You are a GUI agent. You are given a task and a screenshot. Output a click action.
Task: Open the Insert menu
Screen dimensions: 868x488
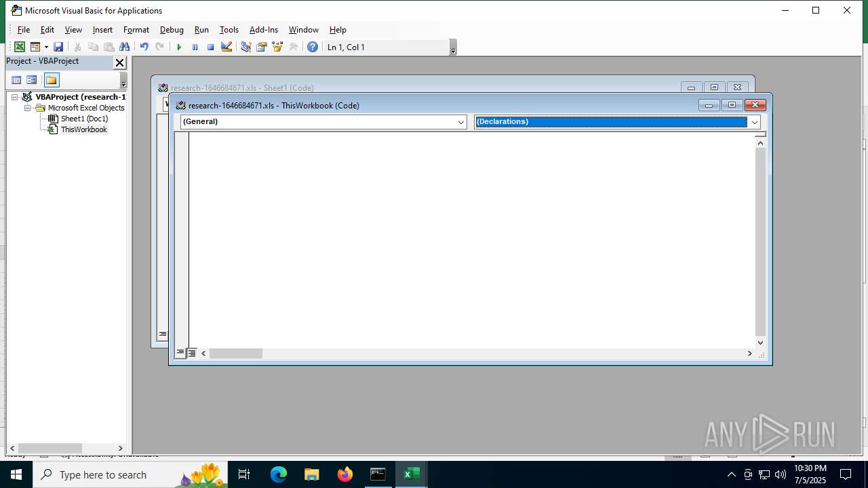(x=102, y=30)
